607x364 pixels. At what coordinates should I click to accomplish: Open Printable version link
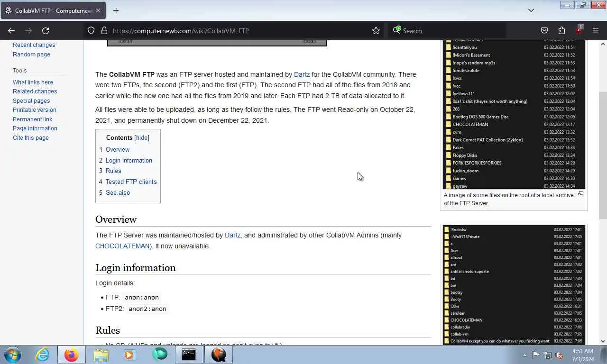[34, 110]
